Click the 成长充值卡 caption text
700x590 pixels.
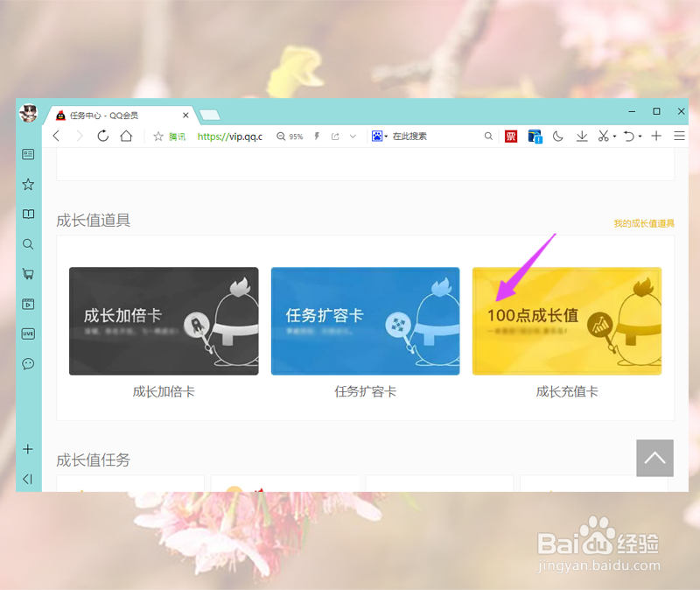pyautogui.click(x=567, y=391)
